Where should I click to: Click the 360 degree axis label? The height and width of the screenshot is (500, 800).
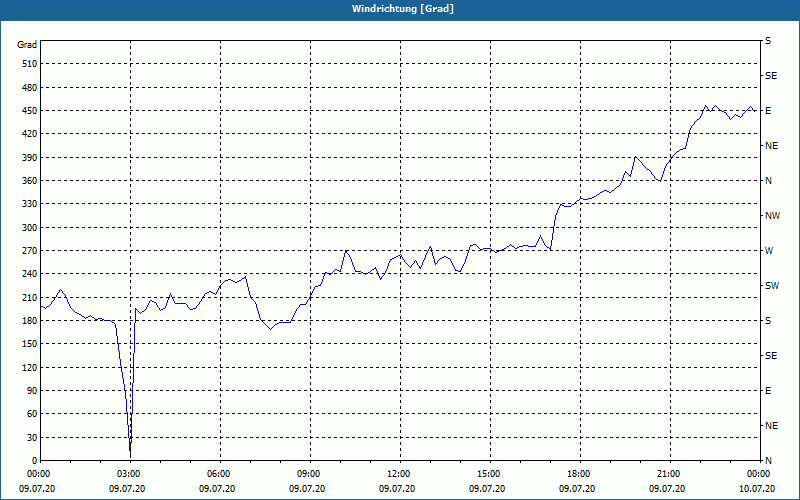30,181
